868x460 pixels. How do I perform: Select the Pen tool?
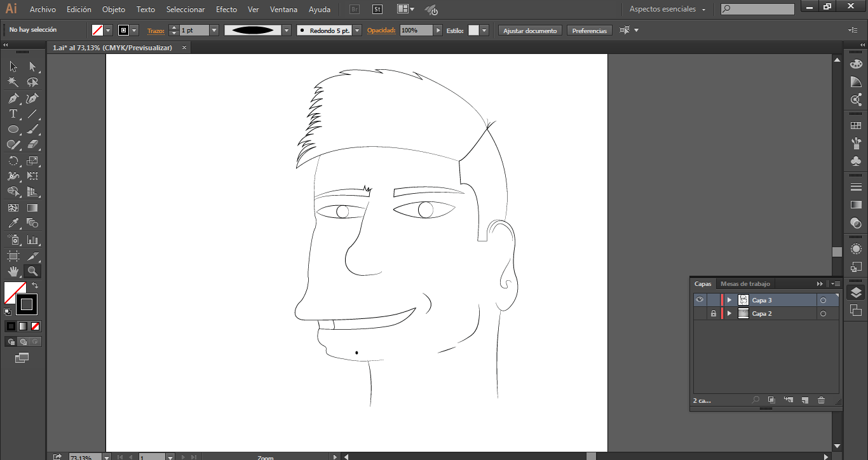click(13, 98)
